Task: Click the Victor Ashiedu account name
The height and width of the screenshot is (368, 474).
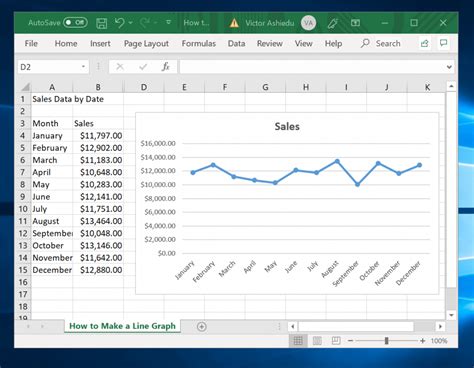Action: [x=270, y=23]
